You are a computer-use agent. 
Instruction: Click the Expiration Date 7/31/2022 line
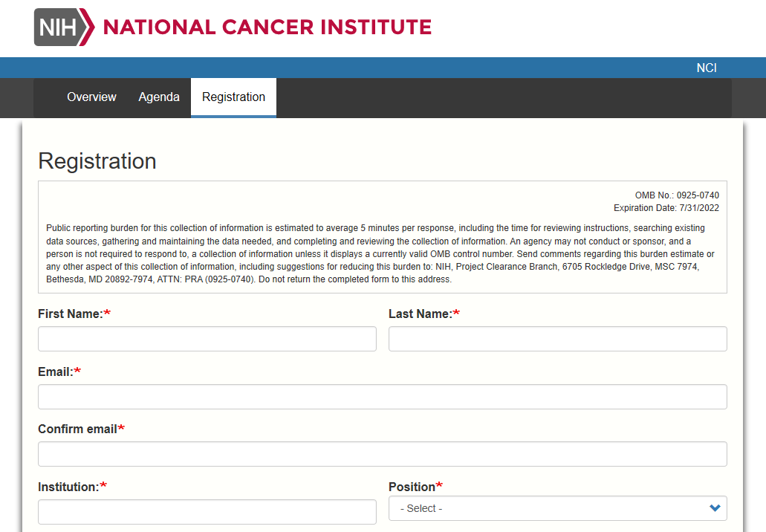click(x=666, y=208)
